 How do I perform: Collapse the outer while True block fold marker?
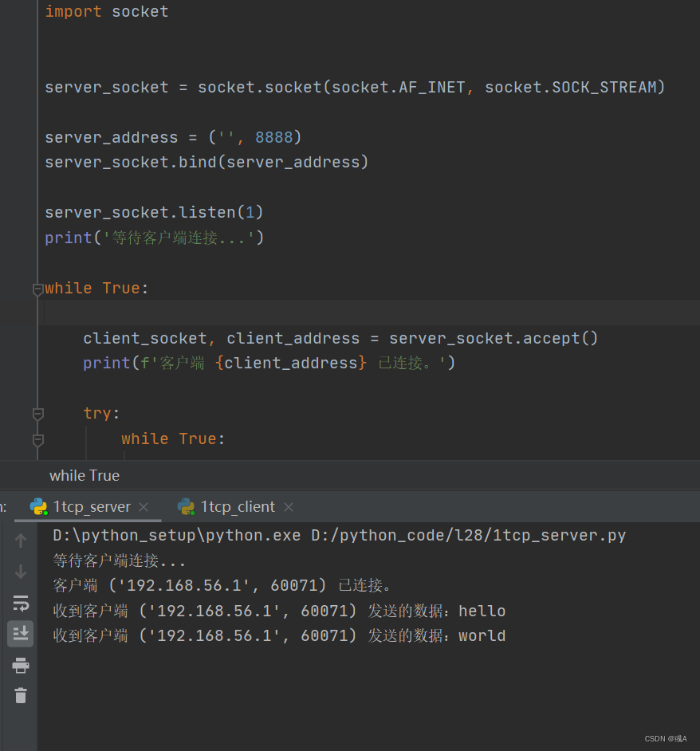tap(37, 289)
